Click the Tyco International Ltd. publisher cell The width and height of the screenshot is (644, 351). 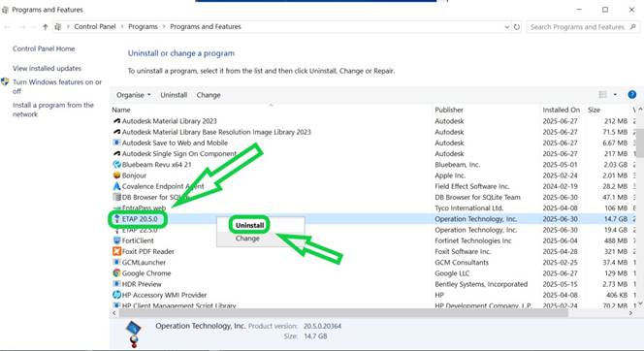[x=469, y=208]
